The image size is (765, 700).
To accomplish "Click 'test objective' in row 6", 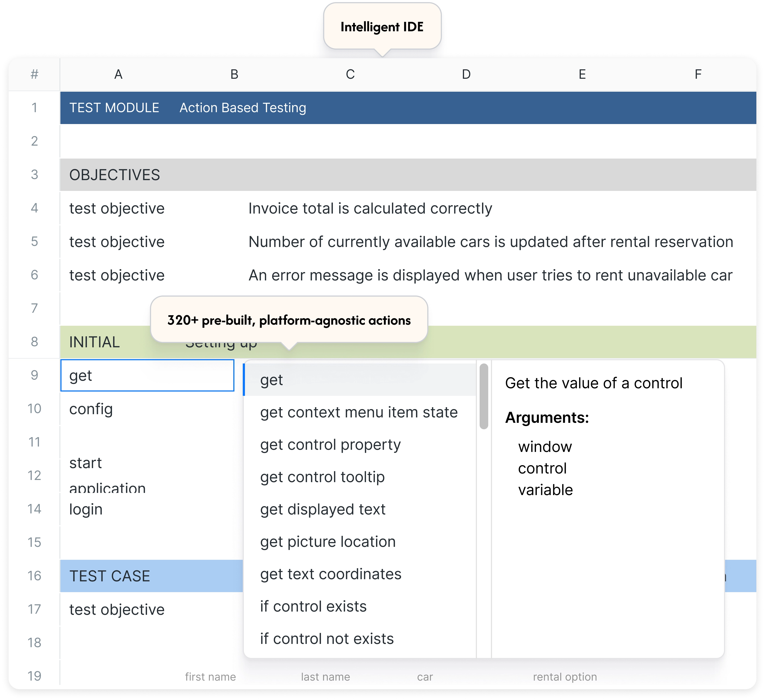I will pyautogui.click(x=117, y=275).
